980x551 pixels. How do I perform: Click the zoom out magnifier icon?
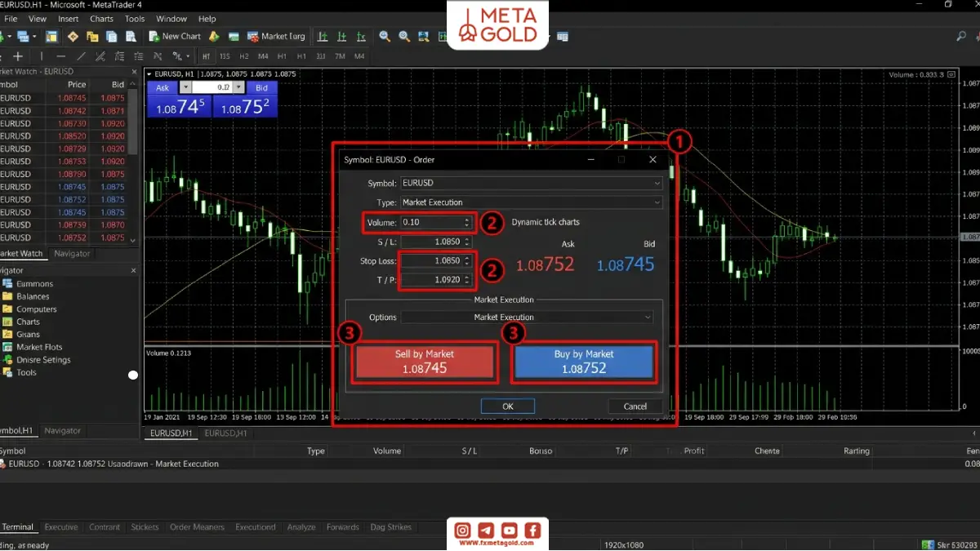click(403, 37)
